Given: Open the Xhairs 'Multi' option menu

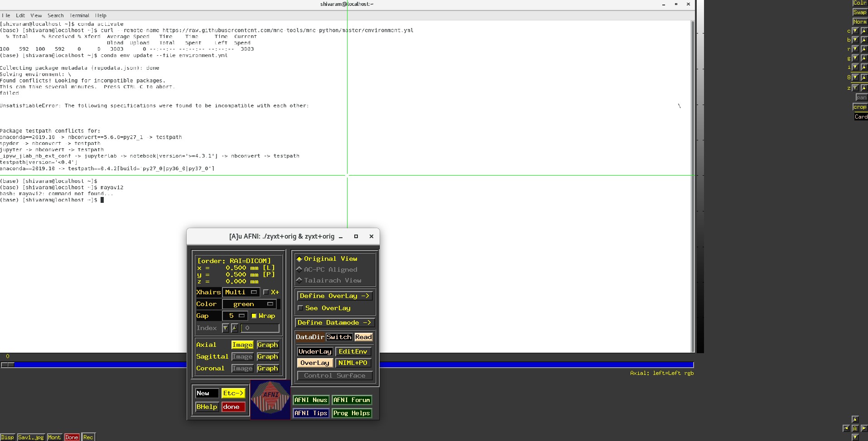Looking at the screenshot, I should 241,292.
